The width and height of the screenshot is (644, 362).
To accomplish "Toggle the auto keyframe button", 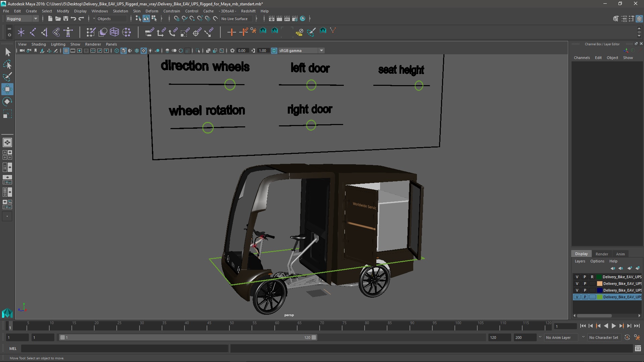I will (x=627, y=338).
